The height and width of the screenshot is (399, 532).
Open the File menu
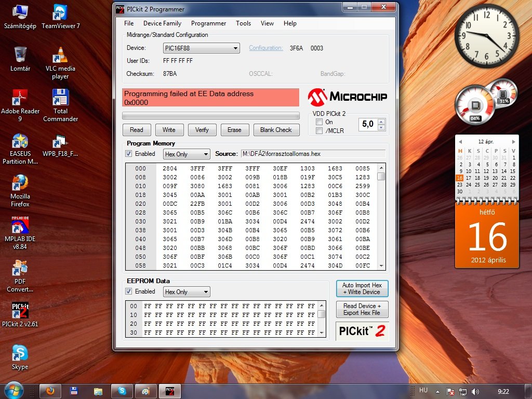click(x=129, y=23)
